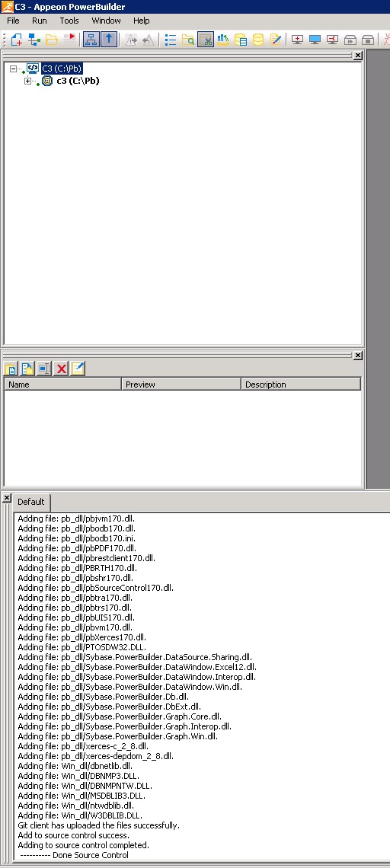Click the Incremental Build Workspace icon
Image resolution: width=390 pixels, height=868 pixels.
pos(298,40)
